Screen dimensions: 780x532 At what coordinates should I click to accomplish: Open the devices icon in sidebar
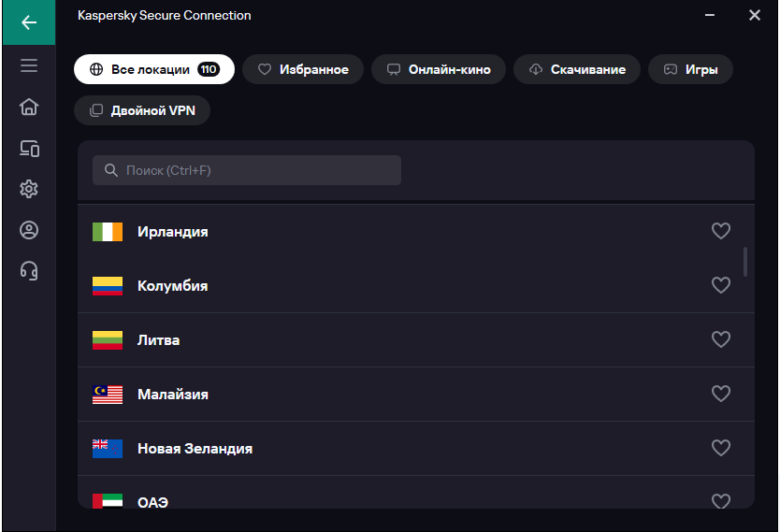[29, 148]
